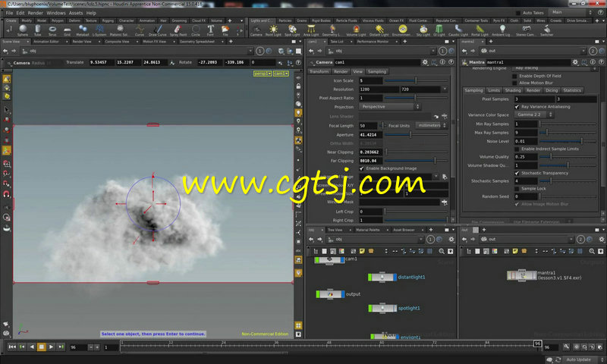Select the Sphere shelf tool
Screen dimensions: 607x364
click(23, 30)
